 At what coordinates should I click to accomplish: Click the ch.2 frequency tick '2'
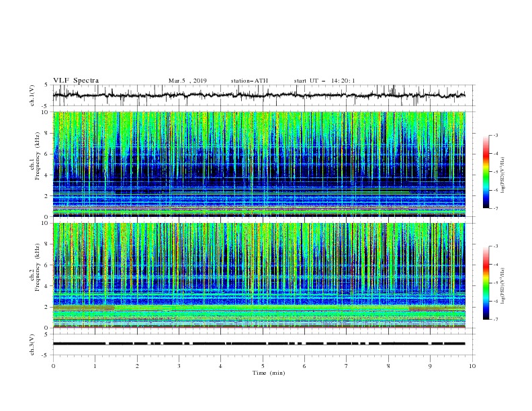(48, 307)
